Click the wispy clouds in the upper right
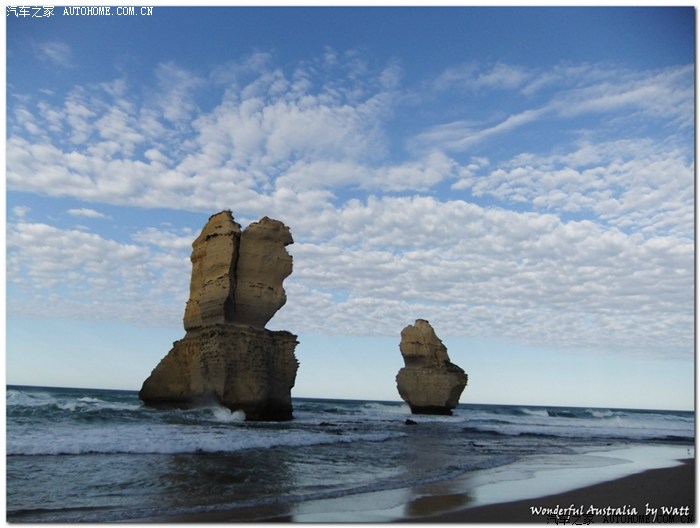The width and height of the screenshot is (700, 528). point(600,100)
